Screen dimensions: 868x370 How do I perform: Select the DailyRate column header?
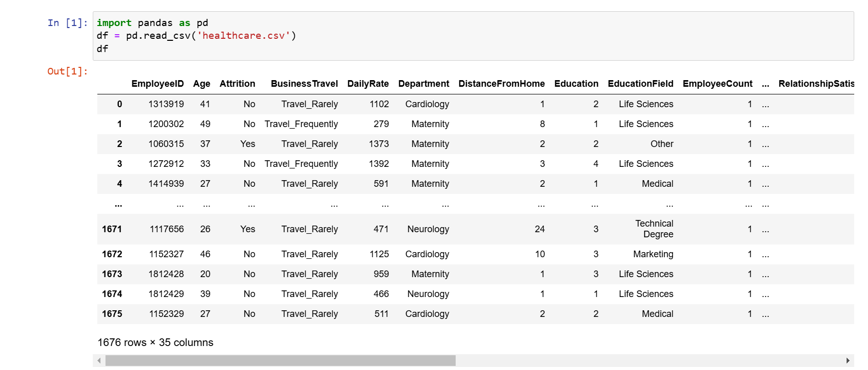[367, 84]
